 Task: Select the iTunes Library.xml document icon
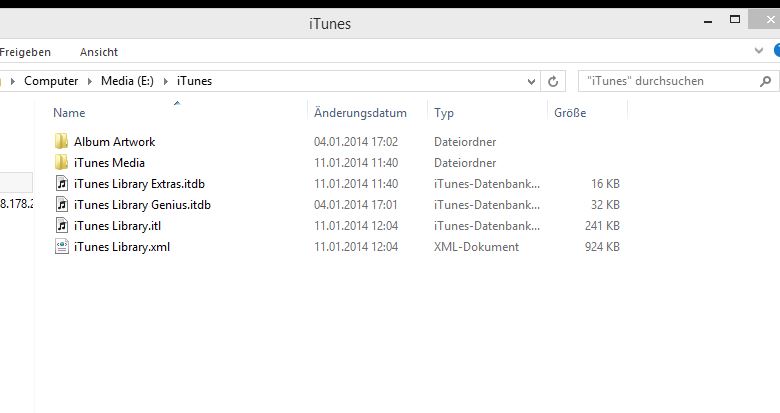(62, 246)
